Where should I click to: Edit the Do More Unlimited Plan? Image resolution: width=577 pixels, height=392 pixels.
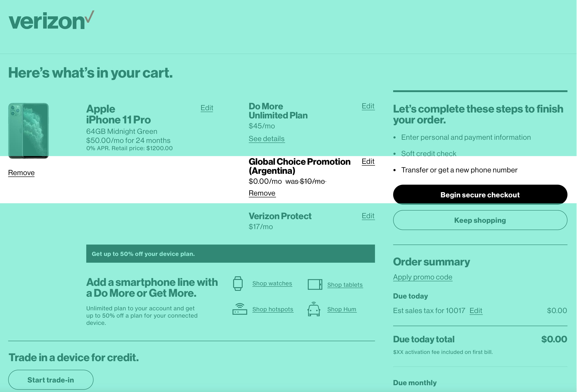click(368, 106)
